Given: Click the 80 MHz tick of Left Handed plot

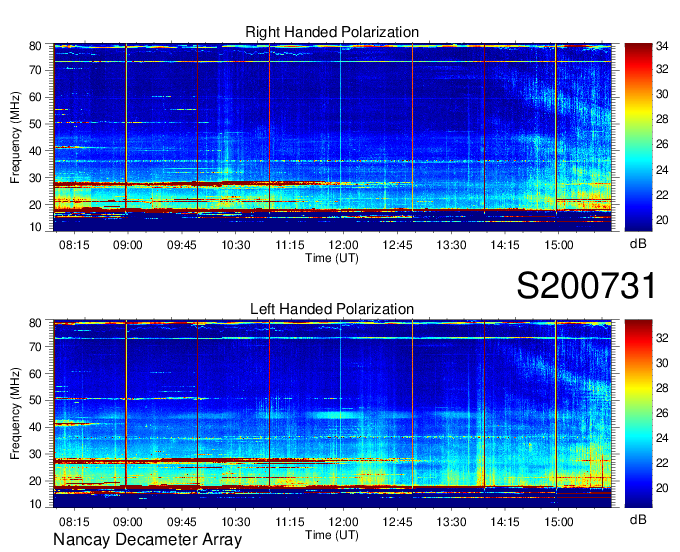Looking at the screenshot, I should (x=35, y=323).
